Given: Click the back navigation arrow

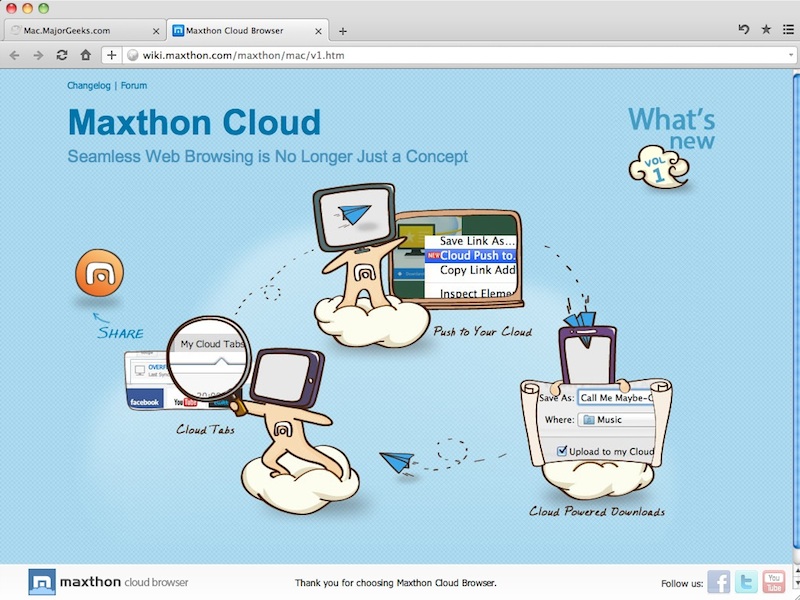Looking at the screenshot, I should click(x=14, y=55).
